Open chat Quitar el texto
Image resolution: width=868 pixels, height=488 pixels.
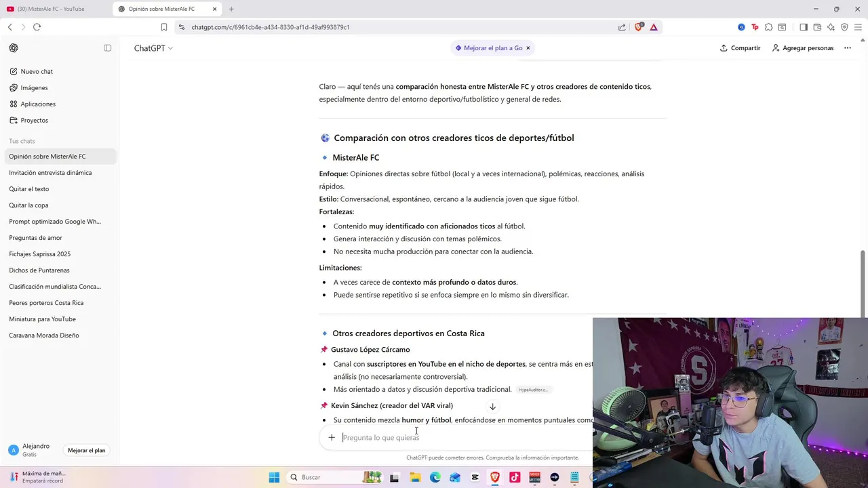pyautogui.click(x=29, y=189)
